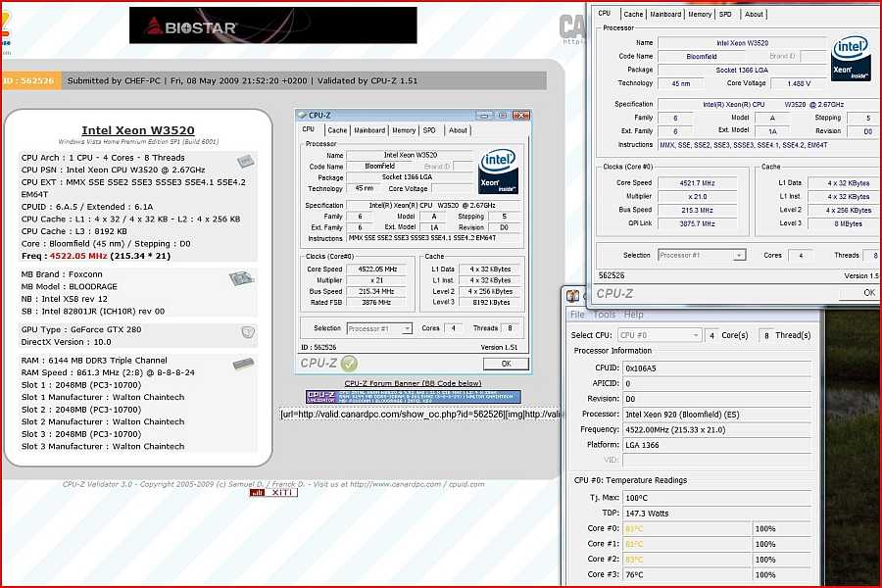Click the red 4522.05 MHz frequency value

78,256
